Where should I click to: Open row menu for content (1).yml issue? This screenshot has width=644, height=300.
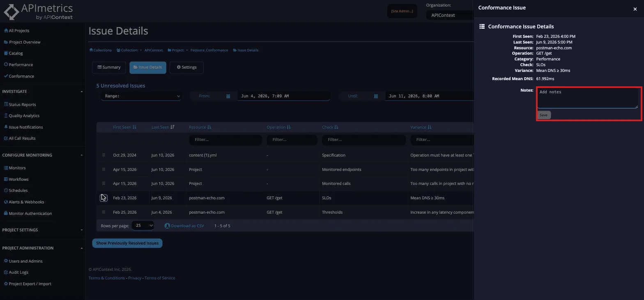(103, 155)
